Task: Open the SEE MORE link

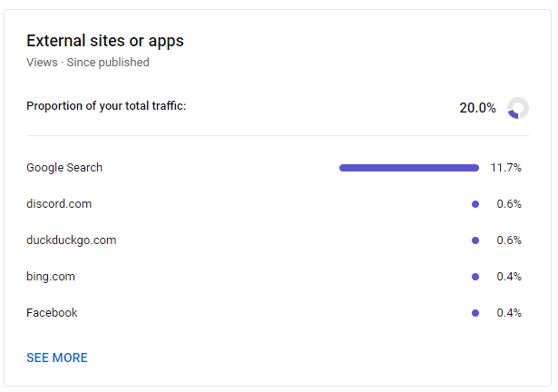Action: (x=57, y=358)
